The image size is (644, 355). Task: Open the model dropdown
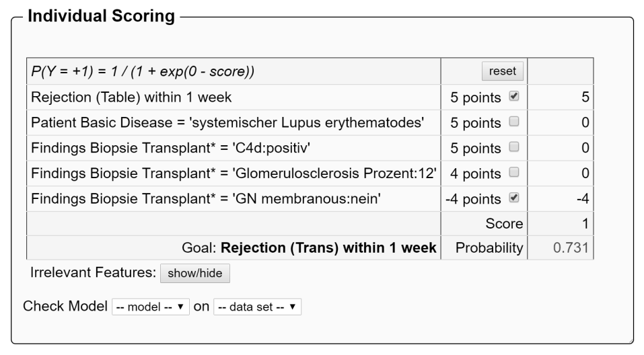pyautogui.click(x=151, y=307)
